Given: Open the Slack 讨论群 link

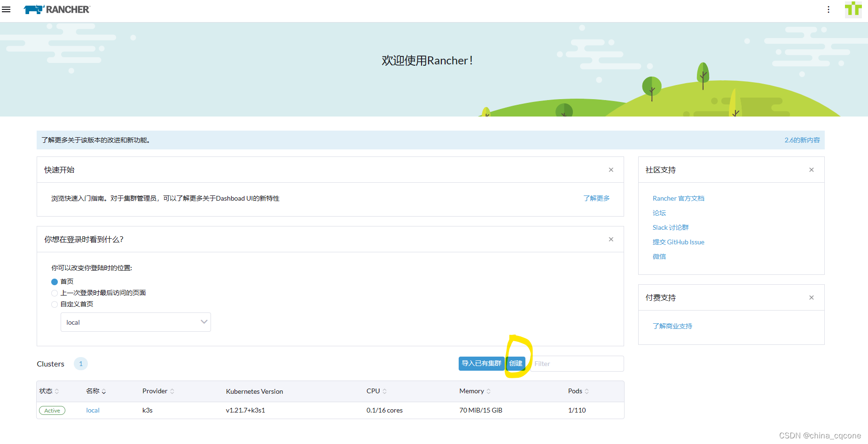Looking at the screenshot, I should pos(671,227).
